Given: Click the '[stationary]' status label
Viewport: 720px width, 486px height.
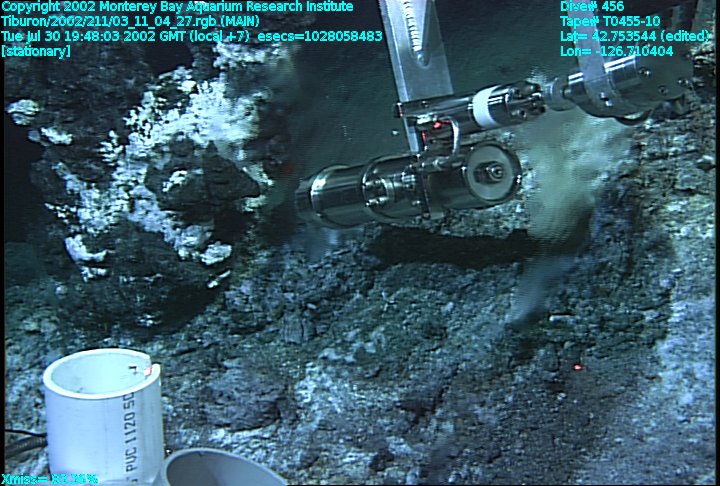Looking at the screenshot, I should (36, 51).
